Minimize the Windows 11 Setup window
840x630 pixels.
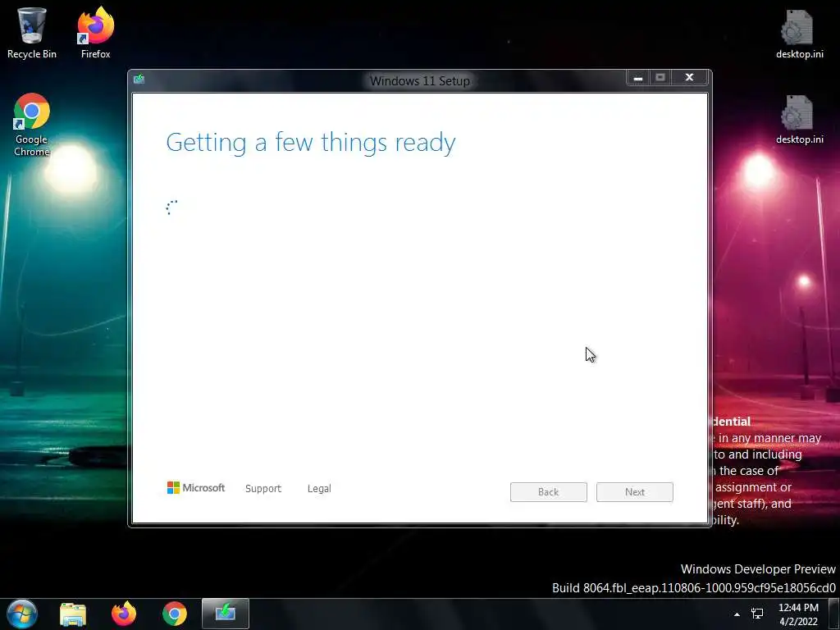click(x=638, y=78)
